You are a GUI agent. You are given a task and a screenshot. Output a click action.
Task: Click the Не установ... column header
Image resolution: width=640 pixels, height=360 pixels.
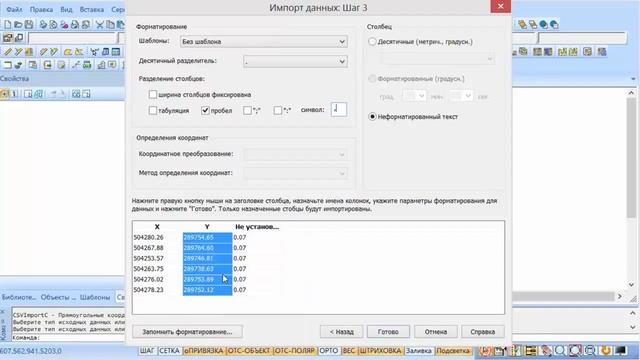point(257,227)
